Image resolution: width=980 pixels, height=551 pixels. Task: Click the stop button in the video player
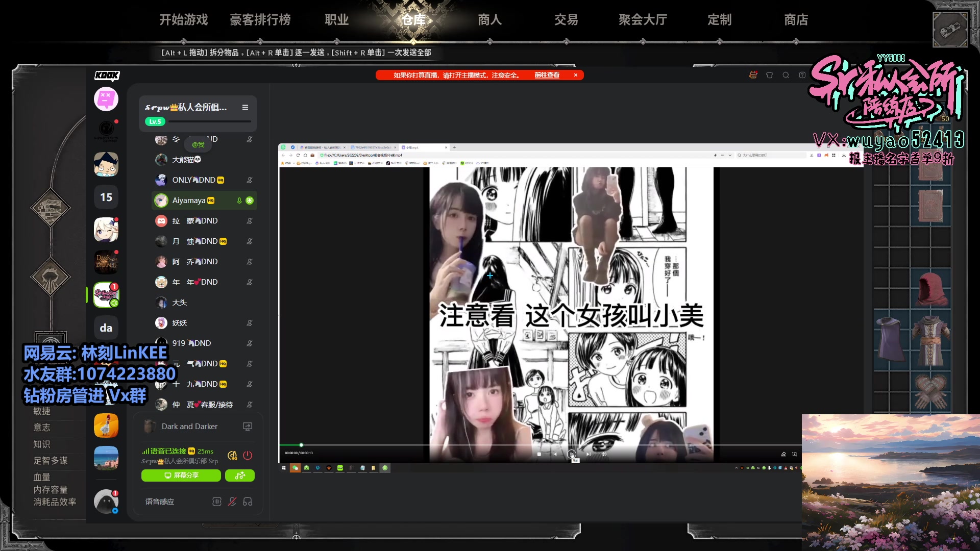coord(539,454)
